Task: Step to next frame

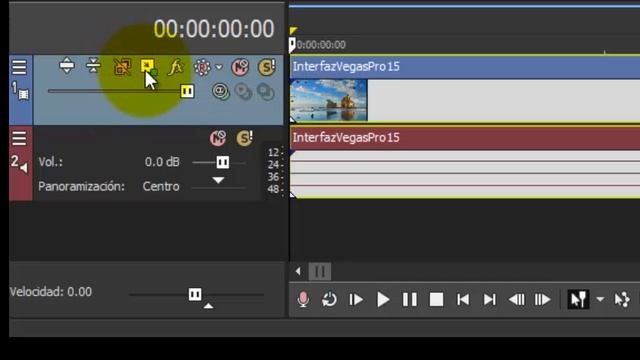Action: 542,300
